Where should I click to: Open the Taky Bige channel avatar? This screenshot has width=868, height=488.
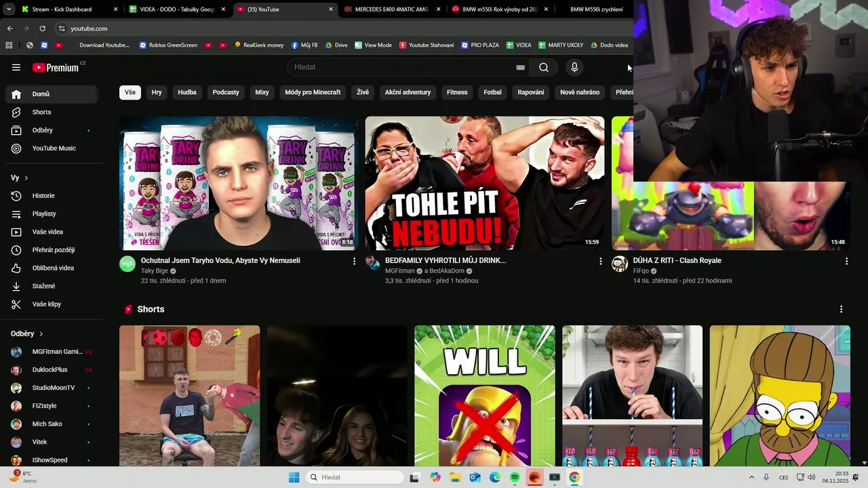coord(127,264)
